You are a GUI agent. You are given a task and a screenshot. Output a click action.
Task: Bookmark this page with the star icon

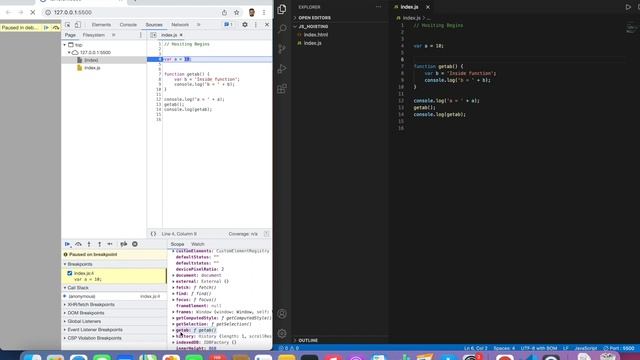click(236, 13)
